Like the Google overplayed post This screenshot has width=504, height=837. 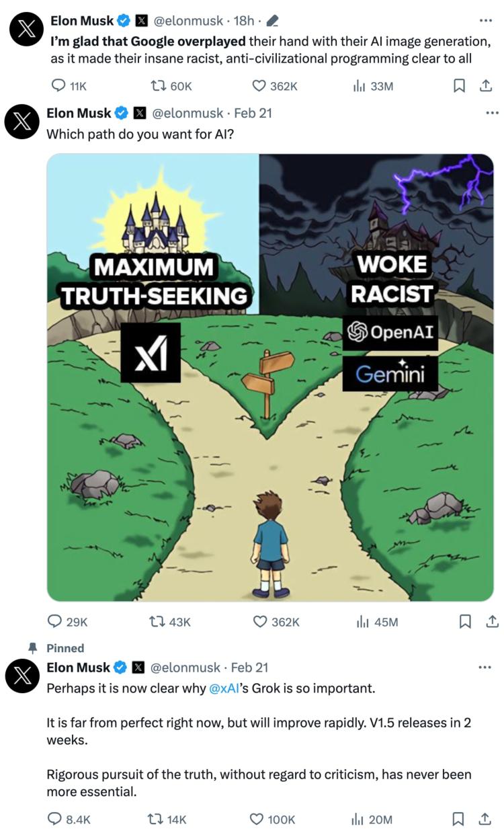coord(259,86)
